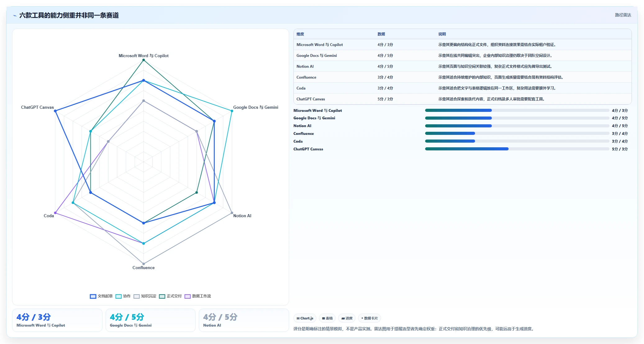Open the 4分 / 3分 Microsoft Word summary card
The height and width of the screenshot is (344, 644).
point(57,320)
